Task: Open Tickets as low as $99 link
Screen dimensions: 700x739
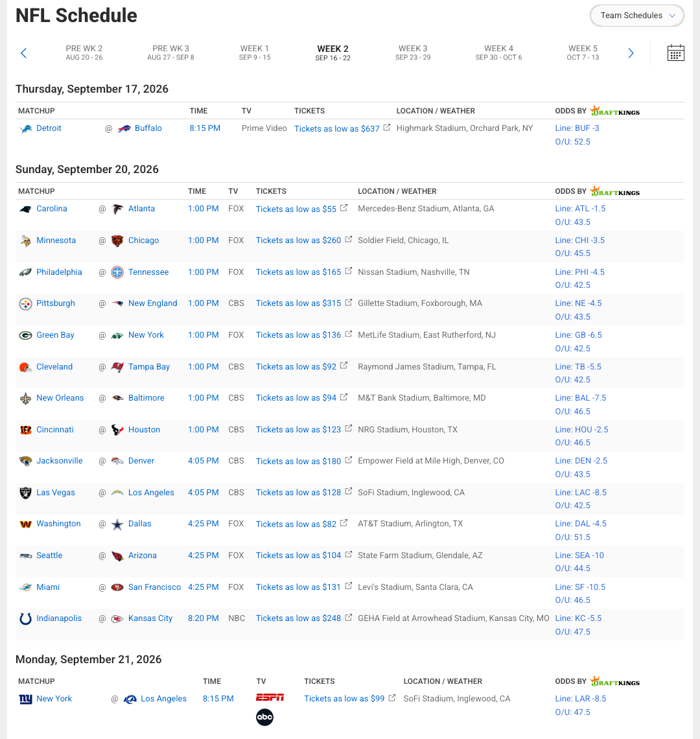Action: pos(344,698)
